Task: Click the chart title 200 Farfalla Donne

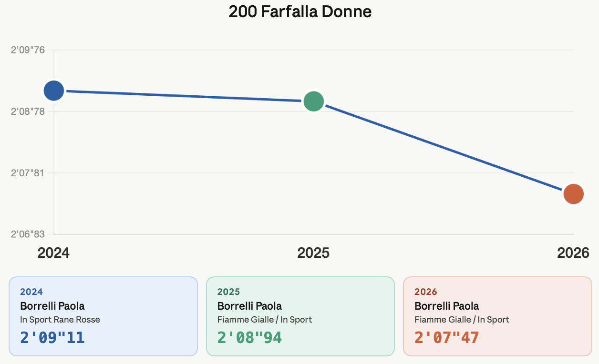Action: (300, 11)
